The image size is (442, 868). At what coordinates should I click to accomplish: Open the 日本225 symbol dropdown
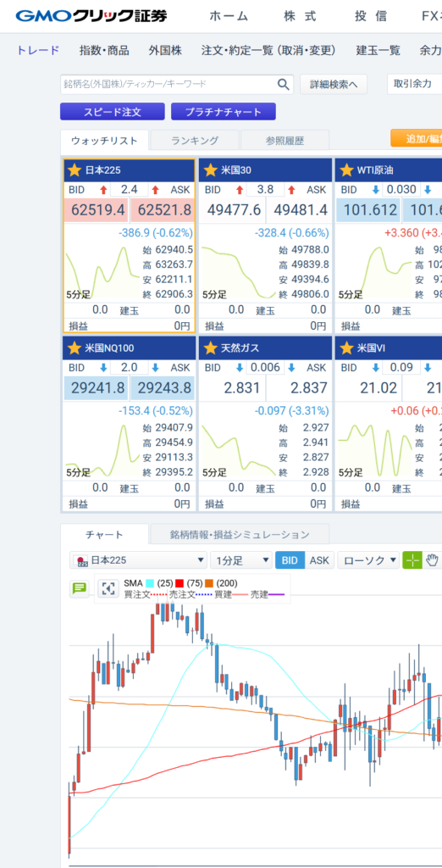coord(138,559)
